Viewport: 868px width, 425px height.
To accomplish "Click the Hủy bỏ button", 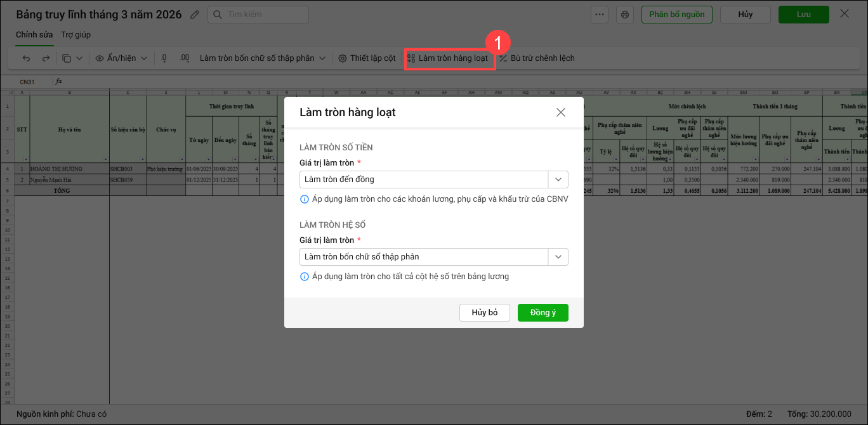I will (x=484, y=313).
